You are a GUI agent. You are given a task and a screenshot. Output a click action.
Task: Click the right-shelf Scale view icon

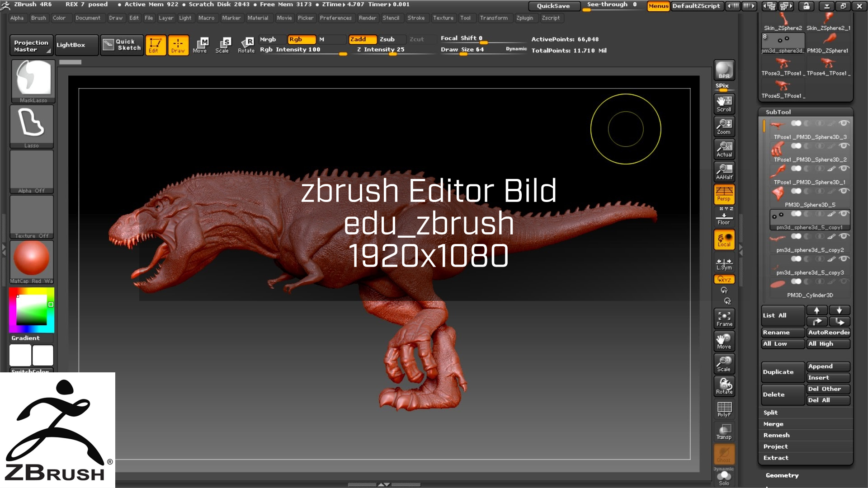[724, 364]
